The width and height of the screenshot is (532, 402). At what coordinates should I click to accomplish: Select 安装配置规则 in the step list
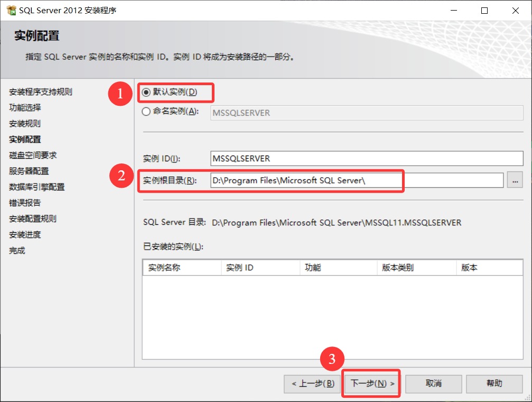(33, 219)
